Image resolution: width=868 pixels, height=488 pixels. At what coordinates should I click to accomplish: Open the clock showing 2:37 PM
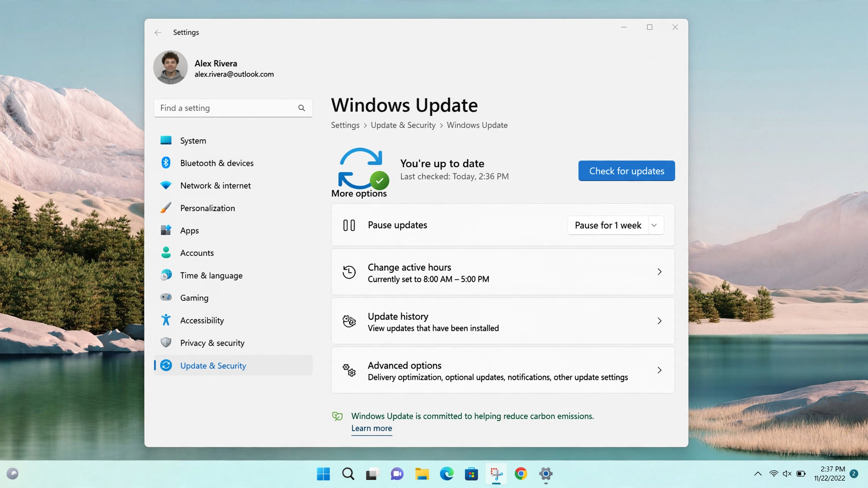tap(829, 474)
